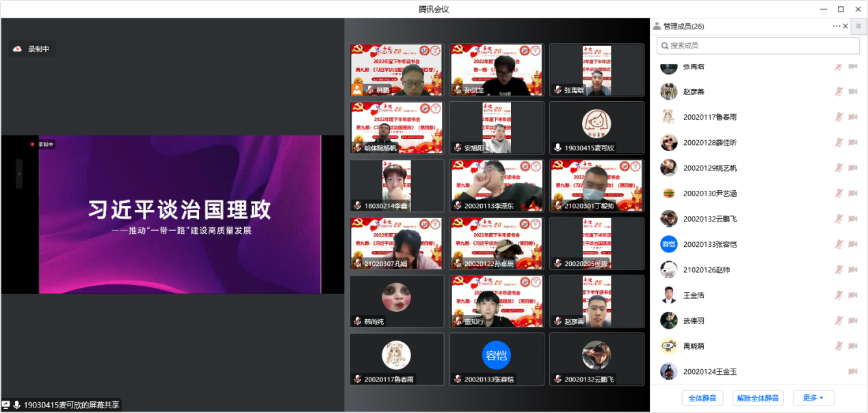Select 20020122孙卓辰's video tile

tap(497, 243)
